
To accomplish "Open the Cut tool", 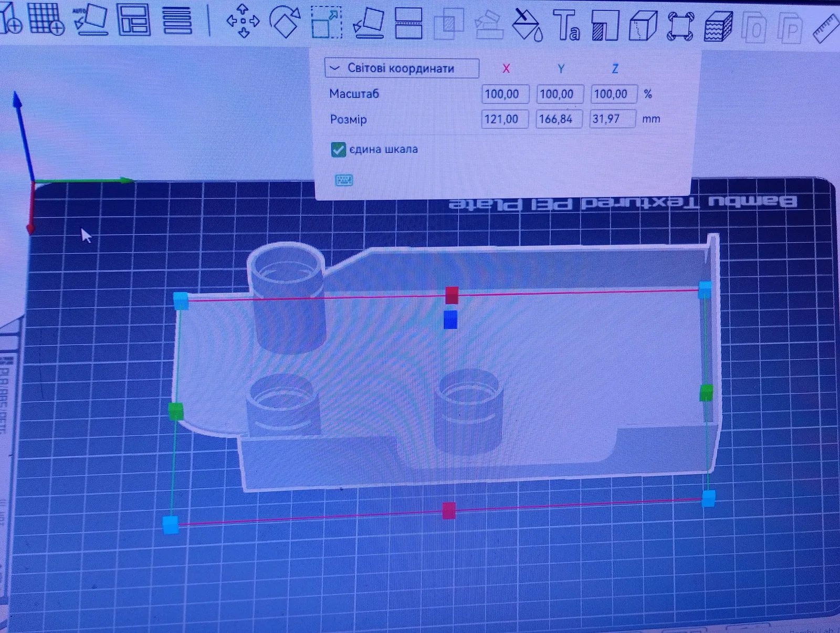I will pos(408,24).
